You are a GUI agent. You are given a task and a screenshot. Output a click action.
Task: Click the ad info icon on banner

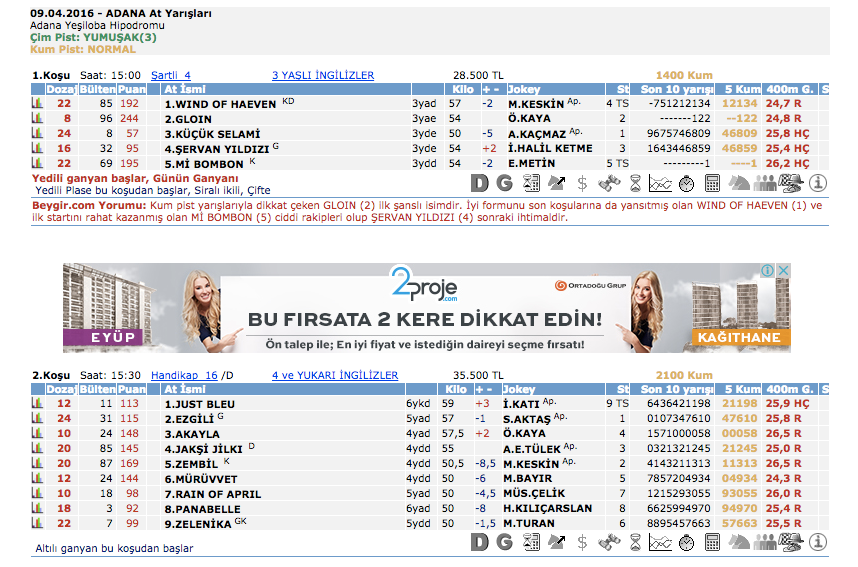(x=767, y=270)
